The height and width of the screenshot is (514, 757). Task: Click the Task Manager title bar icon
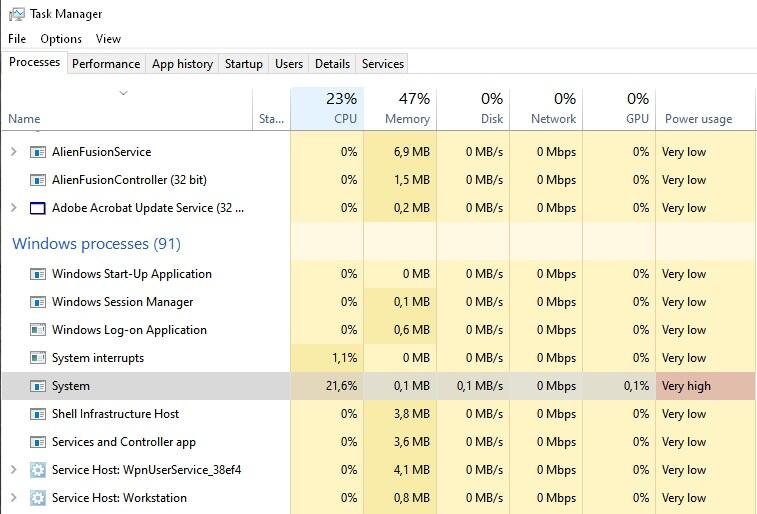coord(16,14)
